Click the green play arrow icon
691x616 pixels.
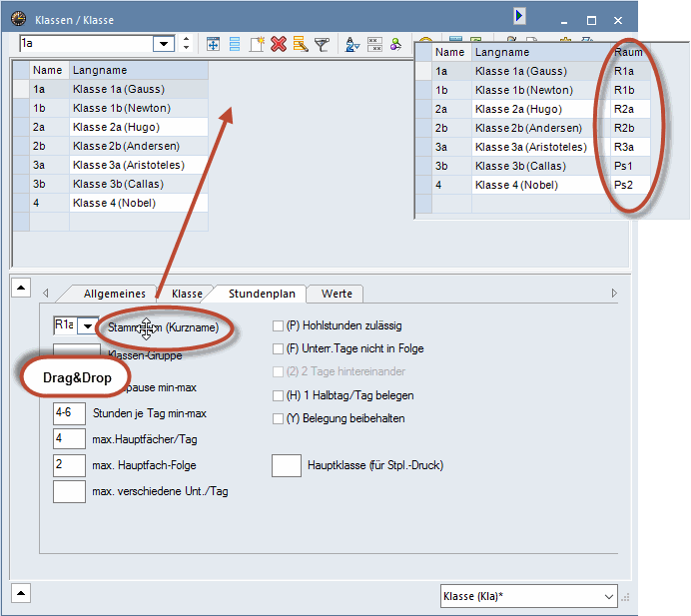pos(519,15)
